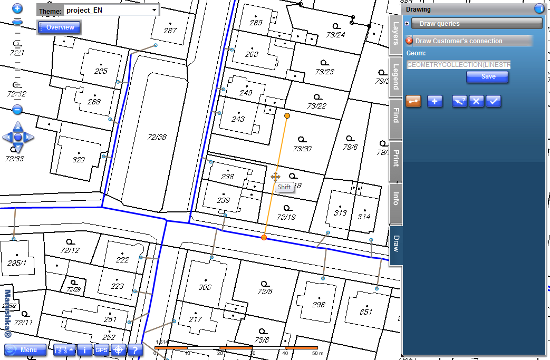Pan the map up with the arrow pad
The width and height of the screenshot is (550, 360).
(18, 127)
